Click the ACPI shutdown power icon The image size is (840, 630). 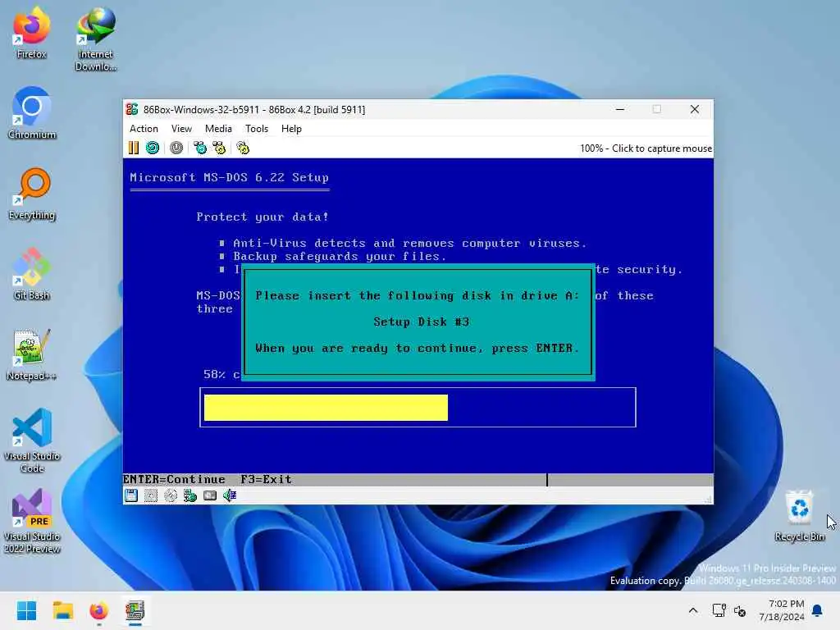click(176, 148)
